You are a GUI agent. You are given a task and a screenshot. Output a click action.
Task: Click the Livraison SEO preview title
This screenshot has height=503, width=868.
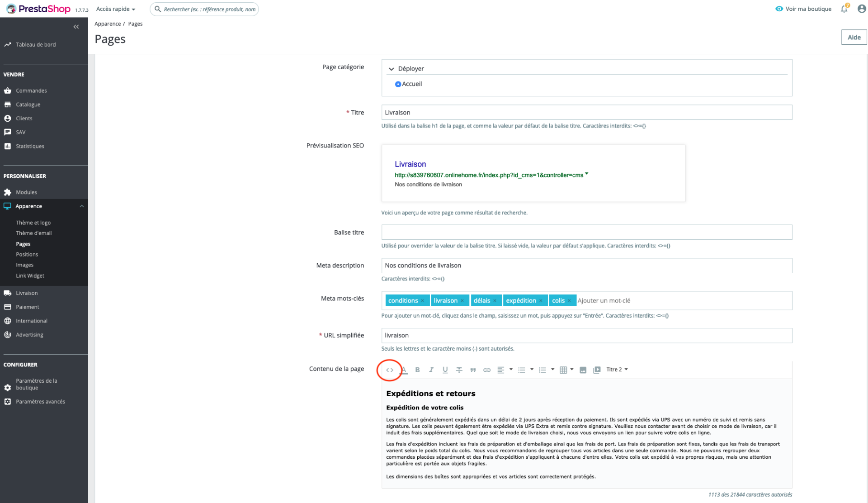tap(410, 164)
